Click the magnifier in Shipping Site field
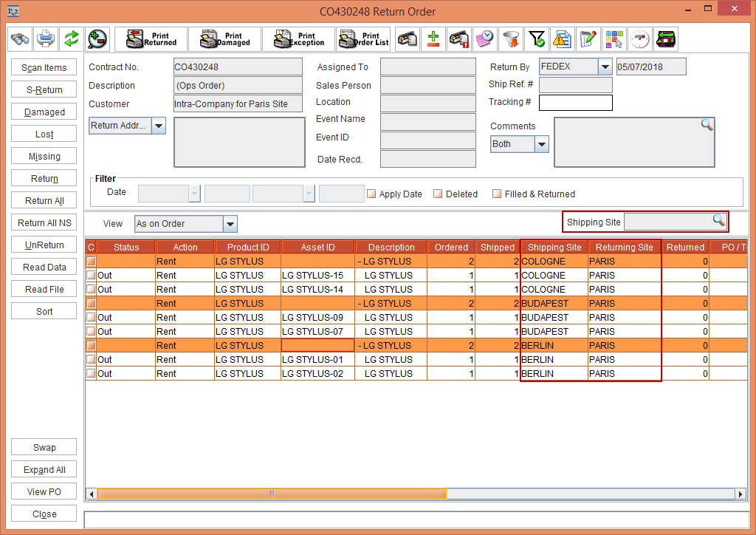 pos(718,221)
